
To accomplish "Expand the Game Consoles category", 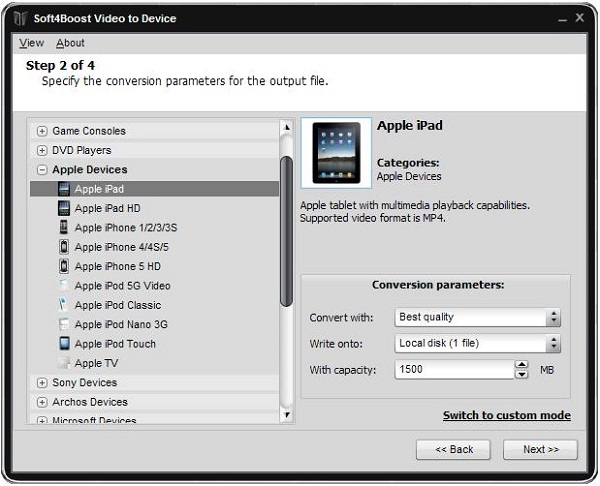I will click(42, 131).
